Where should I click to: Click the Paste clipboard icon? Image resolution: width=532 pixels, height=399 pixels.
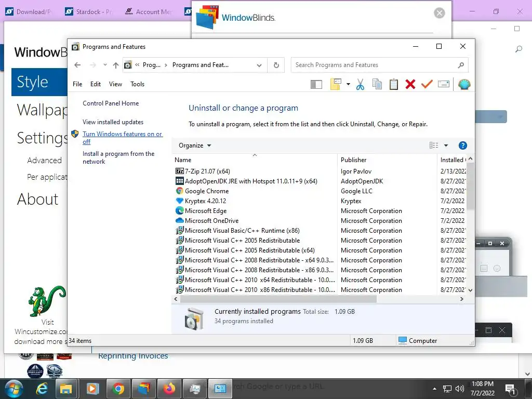click(x=394, y=84)
